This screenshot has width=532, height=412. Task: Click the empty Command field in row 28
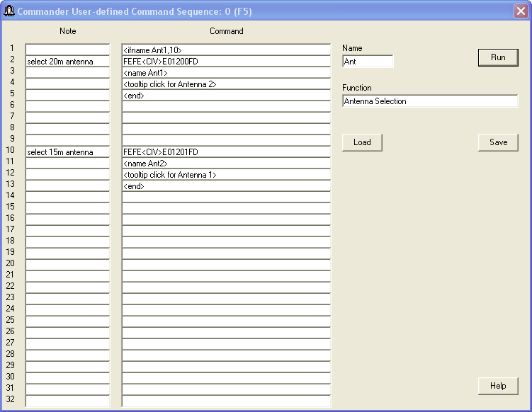tap(226, 355)
